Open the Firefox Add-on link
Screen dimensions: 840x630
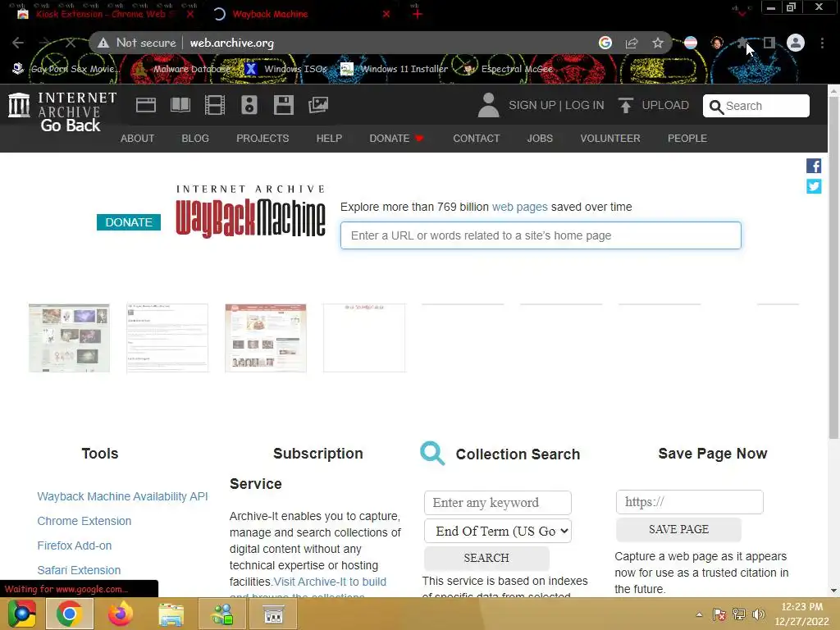[x=75, y=546]
